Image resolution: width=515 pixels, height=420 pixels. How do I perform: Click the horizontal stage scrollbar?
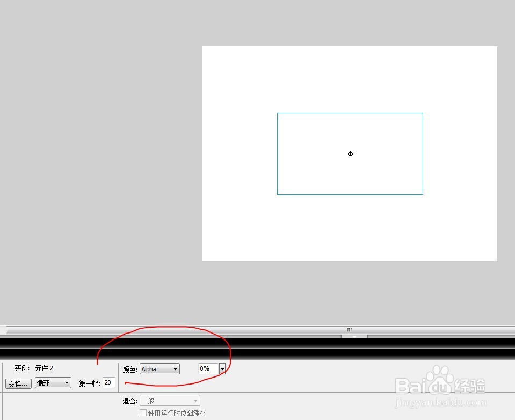coord(260,330)
